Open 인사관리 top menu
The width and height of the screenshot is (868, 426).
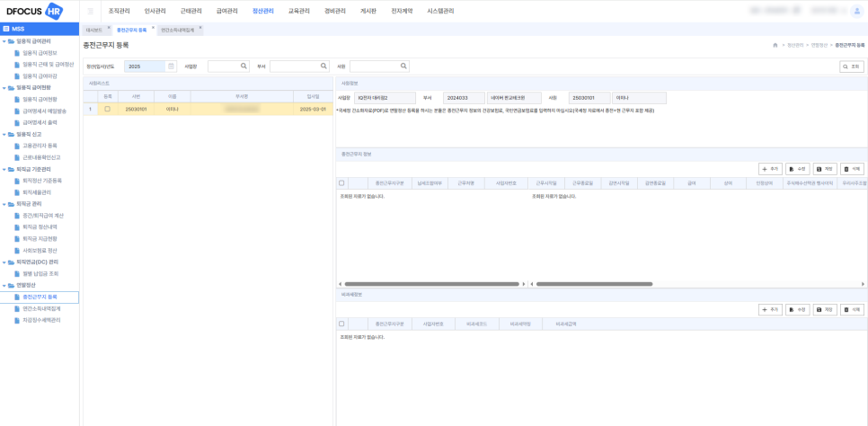tap(155, 11)
